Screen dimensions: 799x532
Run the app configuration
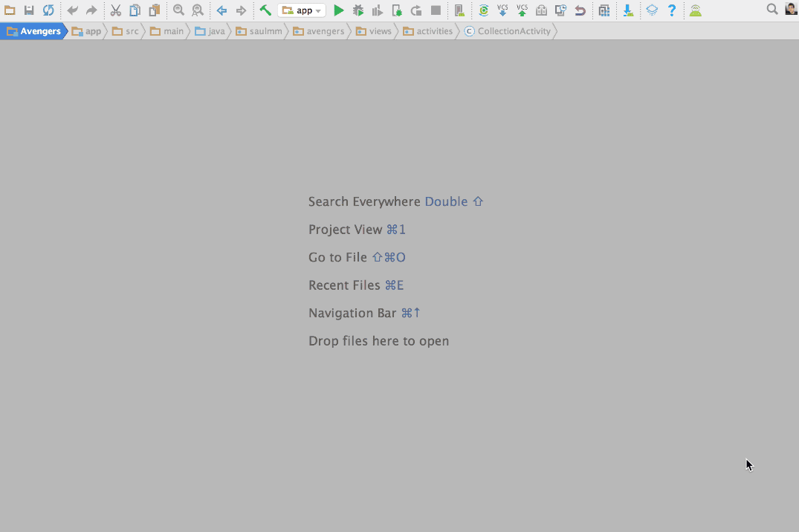click(x=339, y=10)
